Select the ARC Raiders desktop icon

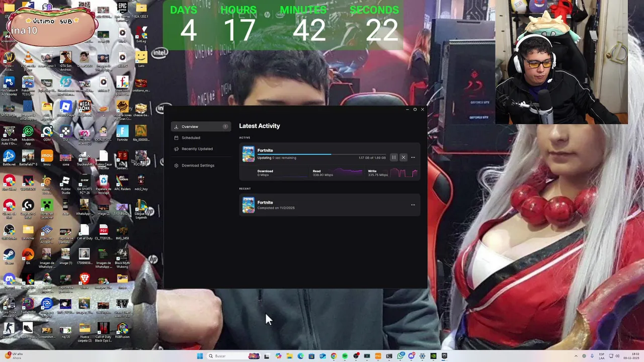click(x=122, y=182)
